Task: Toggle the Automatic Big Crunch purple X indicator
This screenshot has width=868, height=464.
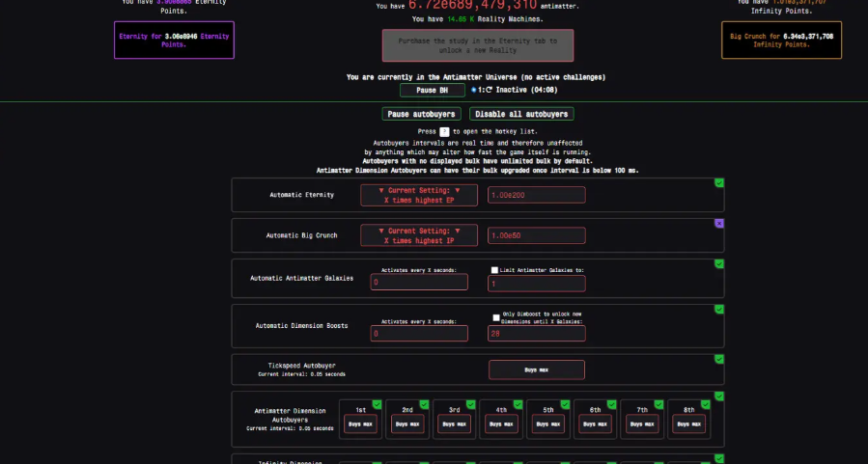Action: coord(719,224)
